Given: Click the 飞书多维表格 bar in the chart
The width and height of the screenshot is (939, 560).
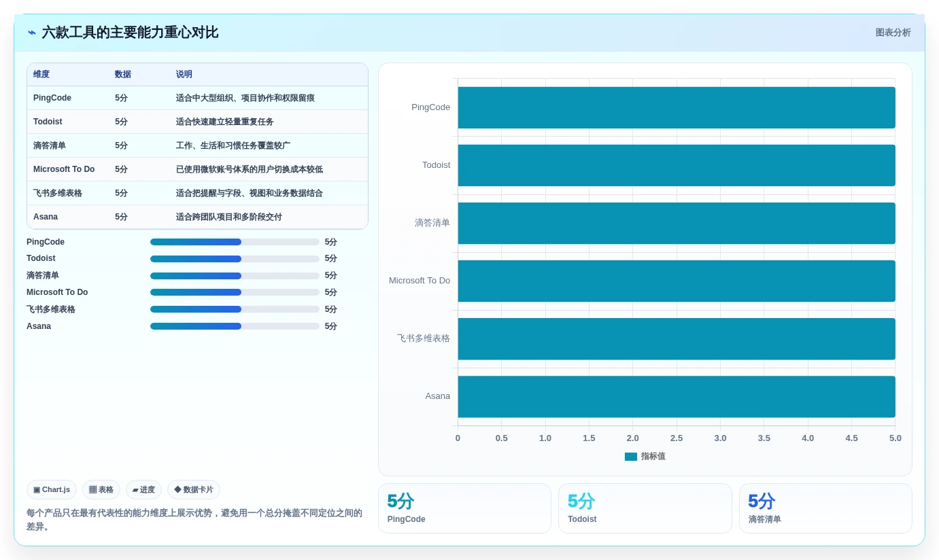Looking at the screenshot, I should pyautogui.click(x=677, y=338).
